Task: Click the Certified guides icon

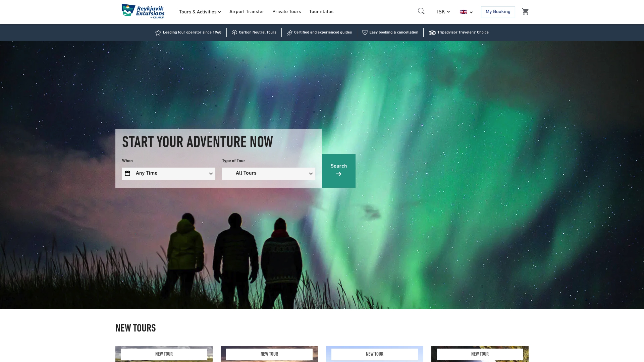Action: pyautogui.click(x=289, y=33)
